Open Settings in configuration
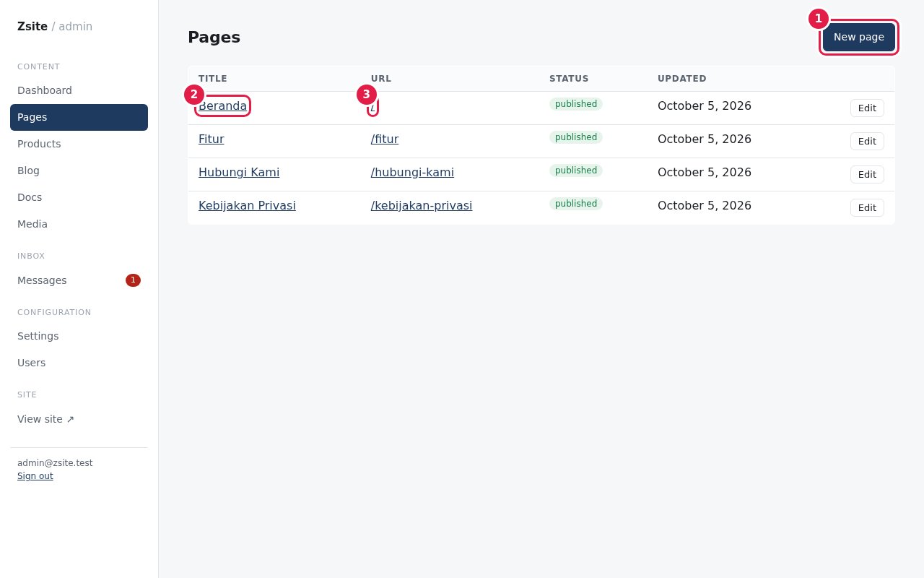 click(x=79, y=336)
